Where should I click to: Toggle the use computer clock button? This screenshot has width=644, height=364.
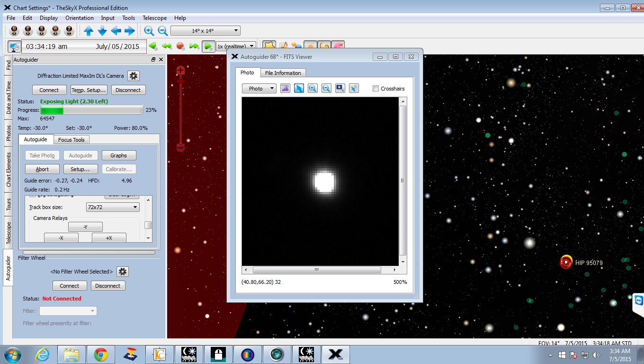point(14,46)
